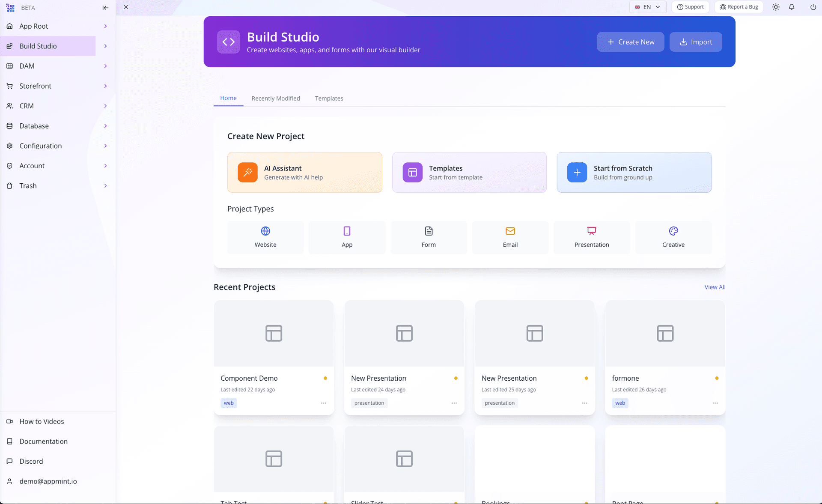Expand the Configuration sidebar section
Viewport: 822px width, 504px height.
tap(40, 146)
